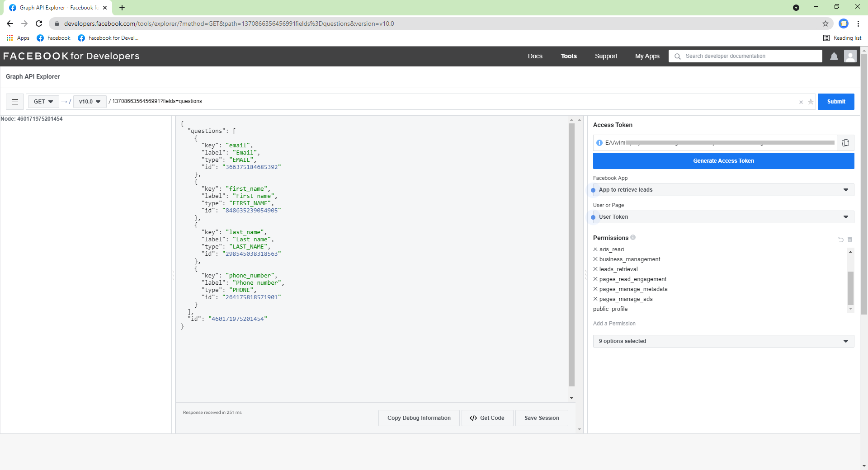Remove the pages_manage_metadata permission
This screenshot has width=868, height=470.
pos(595,289)
